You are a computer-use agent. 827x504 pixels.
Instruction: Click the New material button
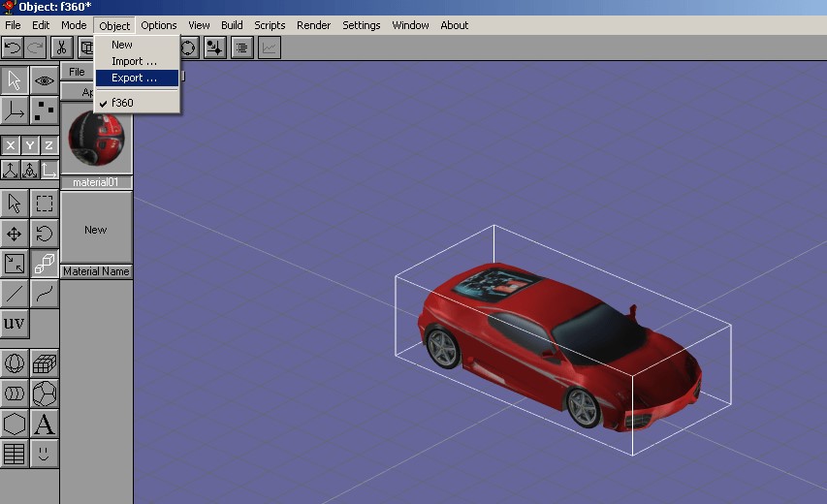click(96, 230)
